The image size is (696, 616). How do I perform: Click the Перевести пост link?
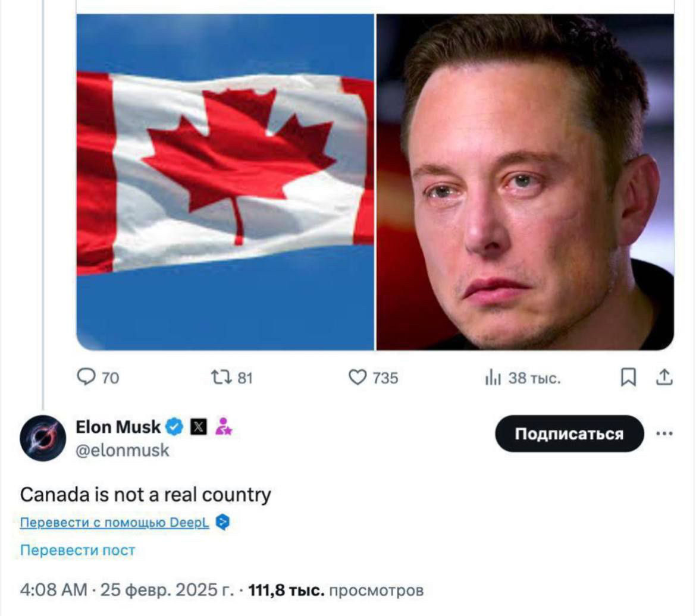coord(78,551)
